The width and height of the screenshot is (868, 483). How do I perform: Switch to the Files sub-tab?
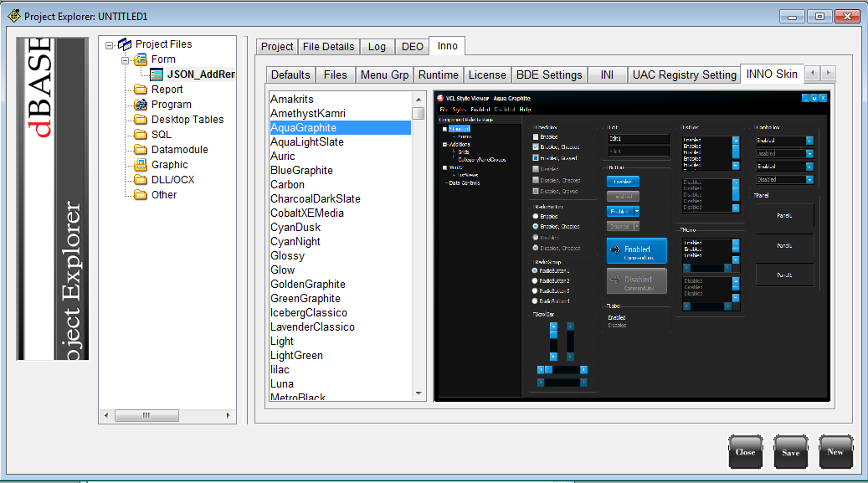pos(336,75)
